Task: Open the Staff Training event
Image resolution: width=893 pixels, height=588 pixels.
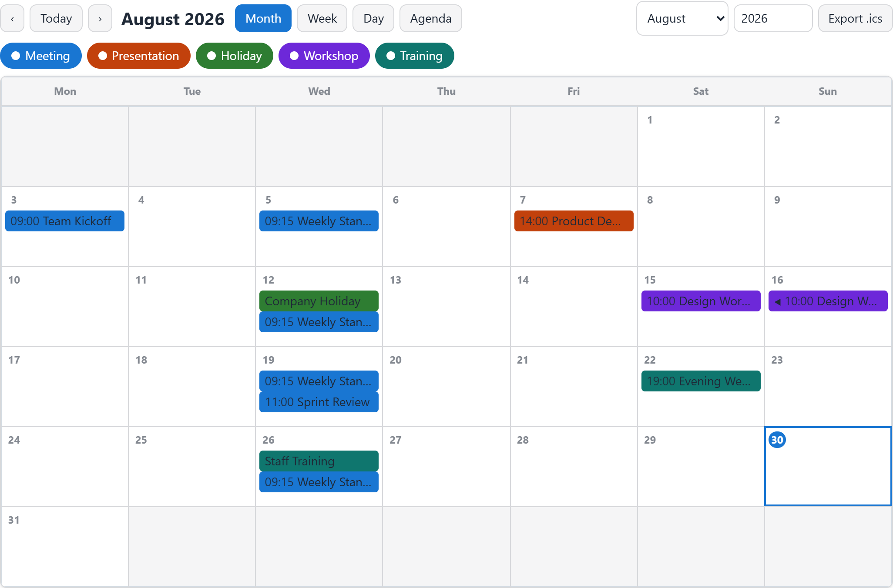Action: [319, 461]
